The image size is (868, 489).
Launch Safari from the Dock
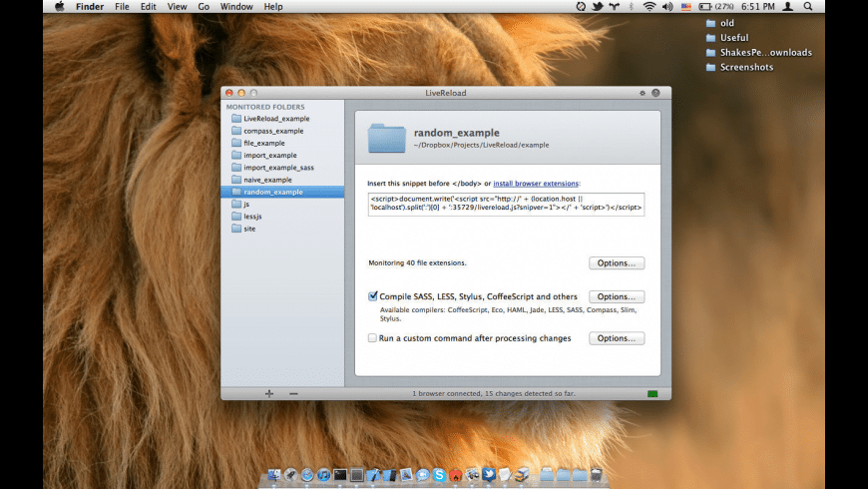(x=307, y=475)
